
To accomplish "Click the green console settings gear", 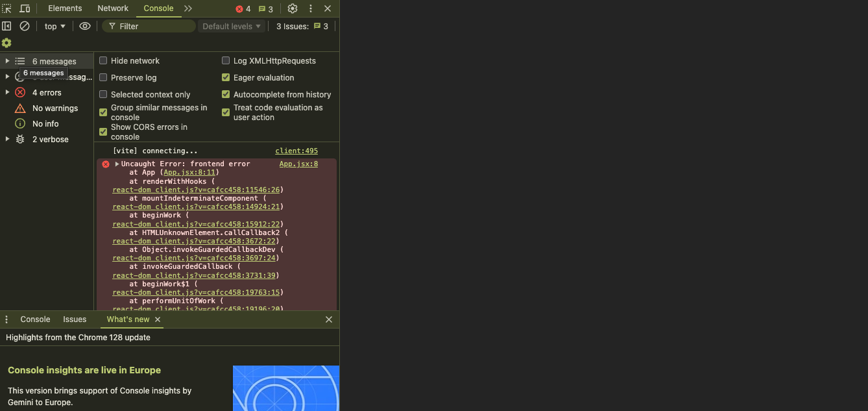I will (6, 43).
